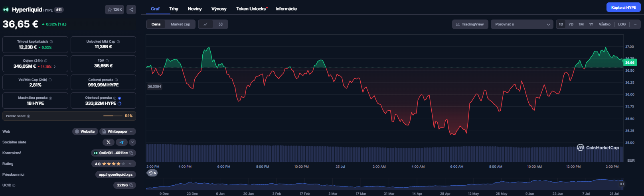The image size is (644, 196).
Task: Open the Trhy tab
Action: [174, 9]
